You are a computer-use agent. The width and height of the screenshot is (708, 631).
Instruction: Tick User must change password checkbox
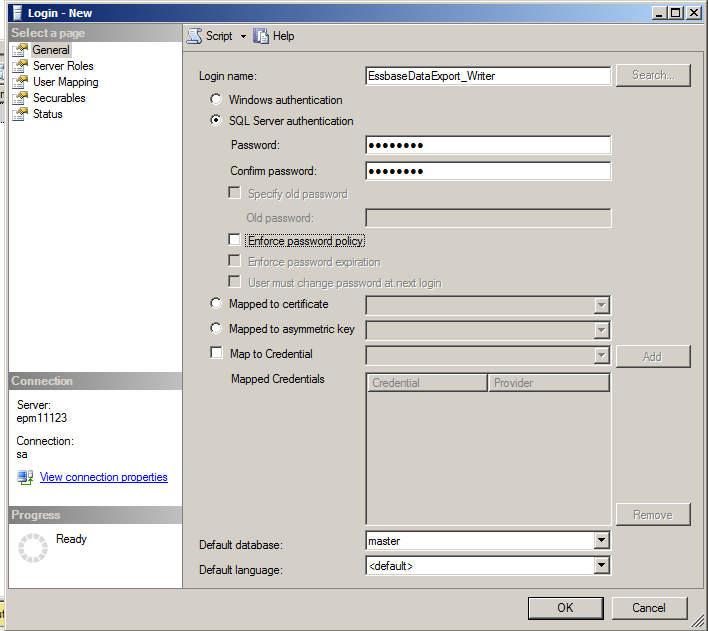pos(234,282)
